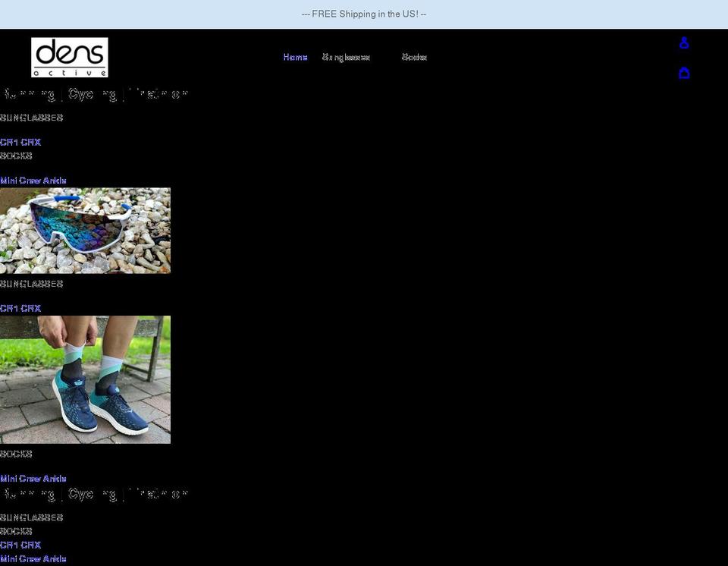Image resolution: width=728 pixels, height=566 pixels.
Task: Open the last Mini Crew Ankle link
Action: click(33, 559)
